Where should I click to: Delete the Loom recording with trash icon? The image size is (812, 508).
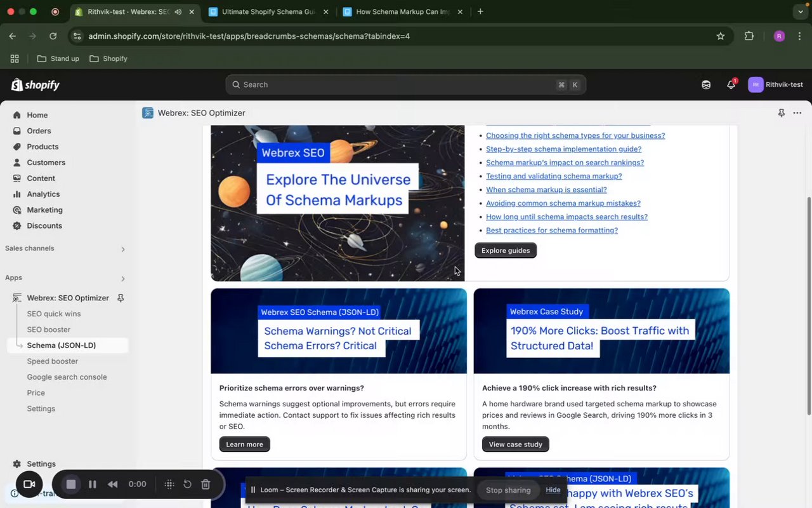point(206,485)
